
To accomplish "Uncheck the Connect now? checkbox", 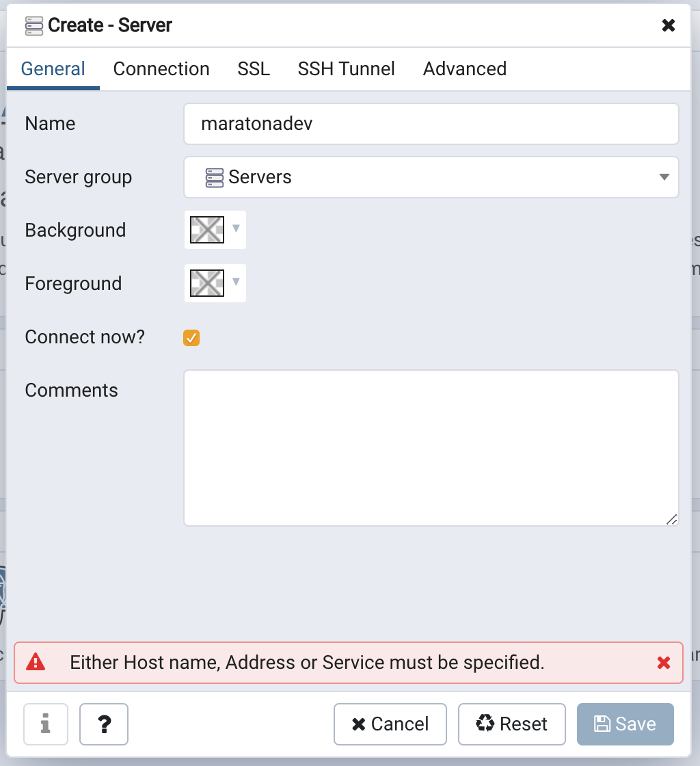I will pyautogui.click(x=191, y=337).
